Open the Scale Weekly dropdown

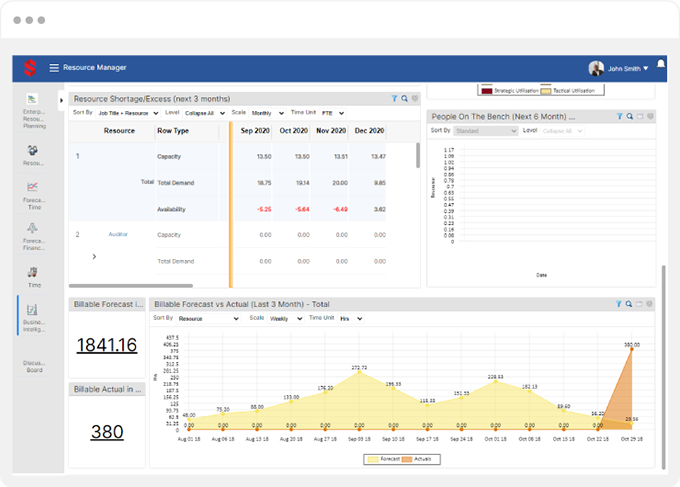286,319
